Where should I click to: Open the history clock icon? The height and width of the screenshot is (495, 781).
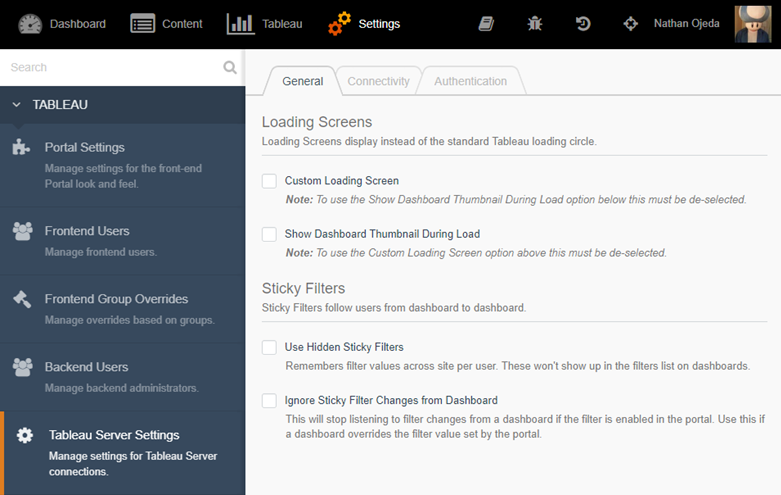click(583, 23)
